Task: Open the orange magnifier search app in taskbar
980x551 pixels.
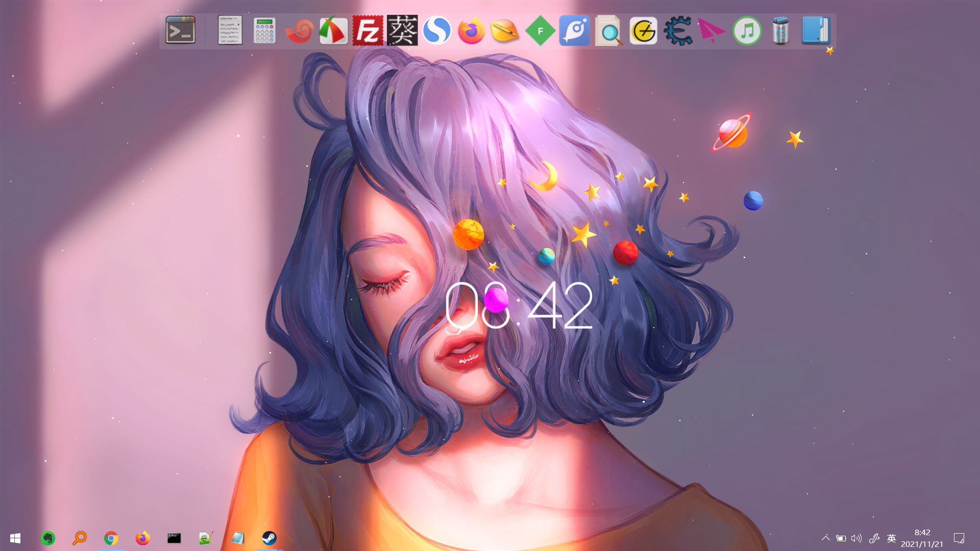Action: 80,538
